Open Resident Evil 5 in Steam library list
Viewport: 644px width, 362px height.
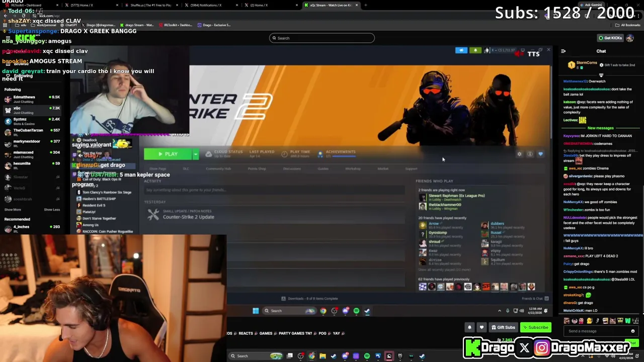pos(90,205)
